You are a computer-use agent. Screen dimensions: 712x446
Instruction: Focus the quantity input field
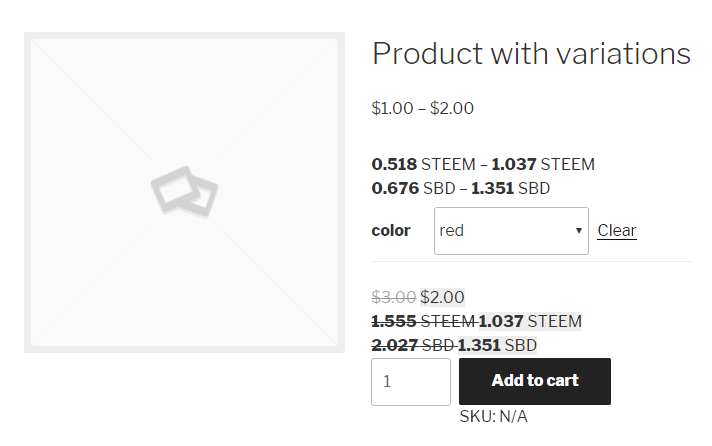click(410, 381)
